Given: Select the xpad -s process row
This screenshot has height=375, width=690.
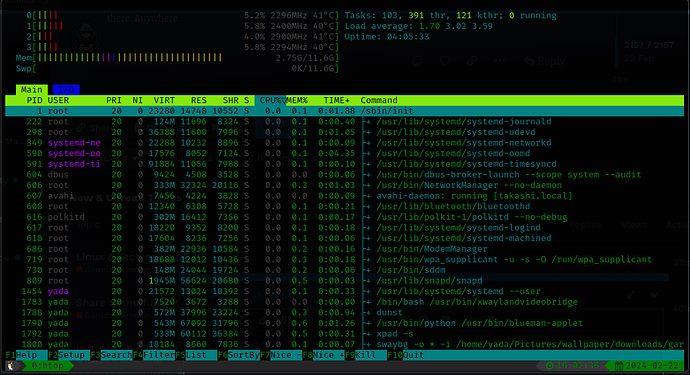Looking at the screenshot, I should (345, 334).
